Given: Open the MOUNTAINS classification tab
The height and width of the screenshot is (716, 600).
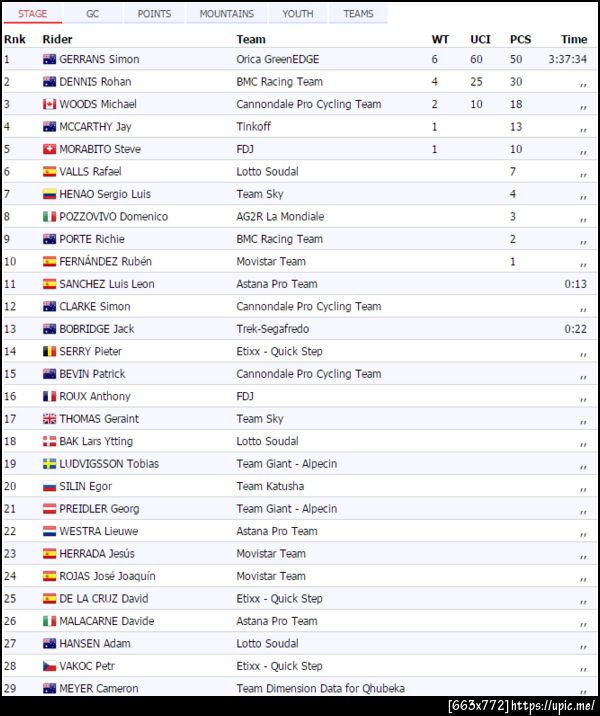Looking at the screenshot, I should 226,14.
